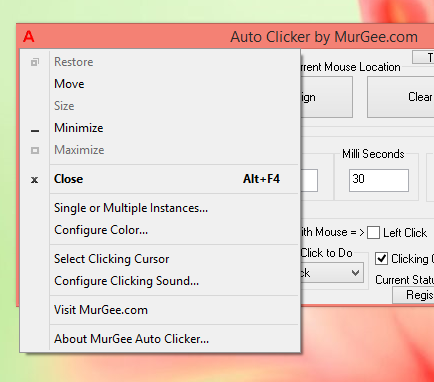Image resolution: width=434 pixels, height=382 pixels.
Task: Choose Select Clicking Cursor entry
Action: click(x=159, y=259)
